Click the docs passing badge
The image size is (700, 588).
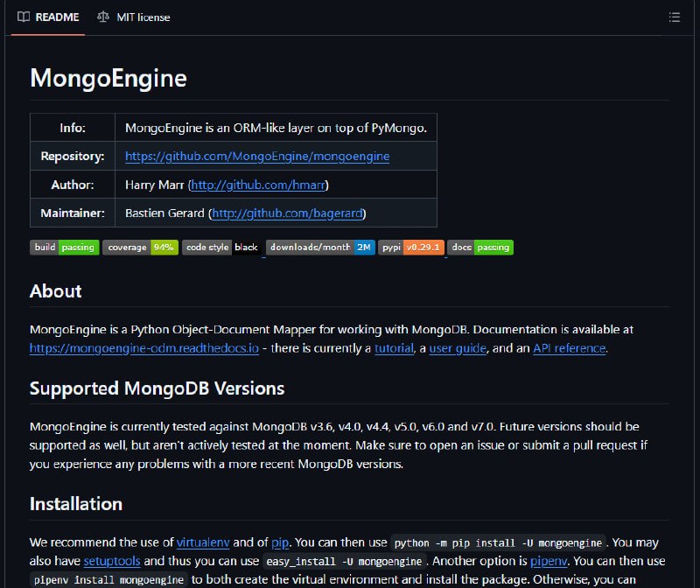(x=480, y=248)
